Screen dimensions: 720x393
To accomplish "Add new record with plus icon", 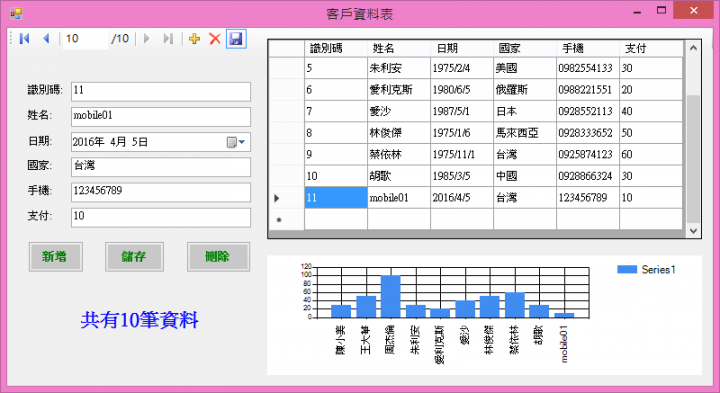I will (x=195, y=39).
